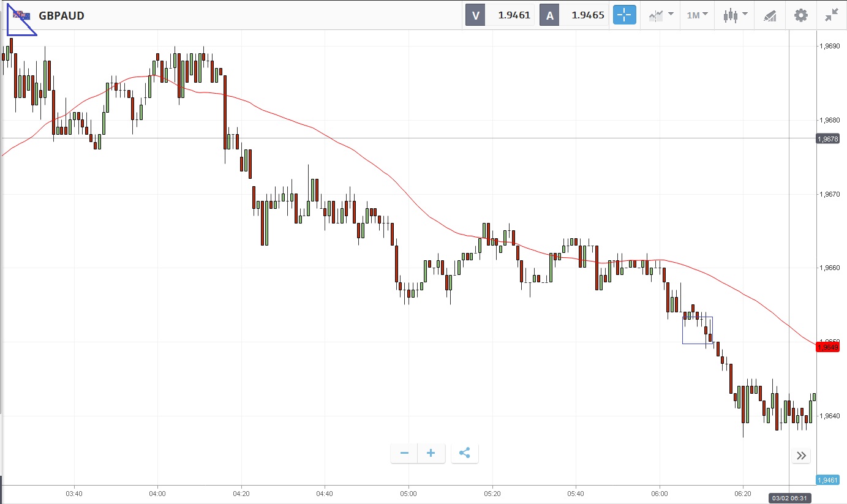Click the share chart icon
Image resolution: width=847 pixels, height=504 pixels.
464,453
